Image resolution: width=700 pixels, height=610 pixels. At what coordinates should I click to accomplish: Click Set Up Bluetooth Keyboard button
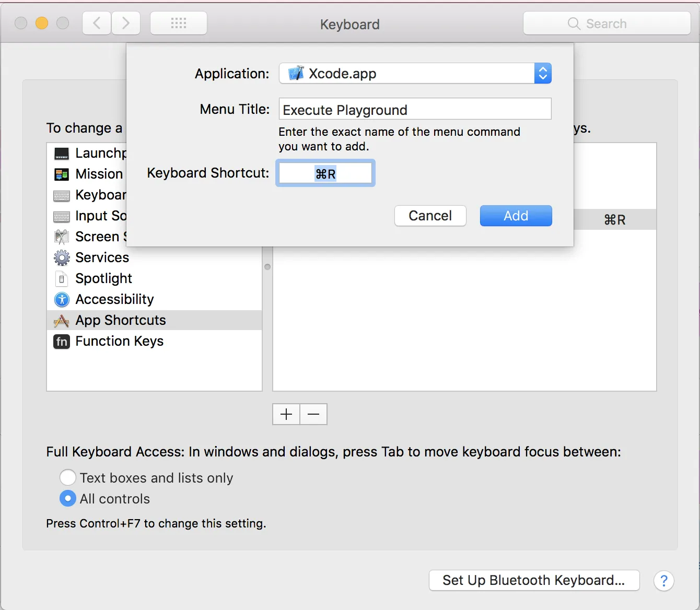534,580
